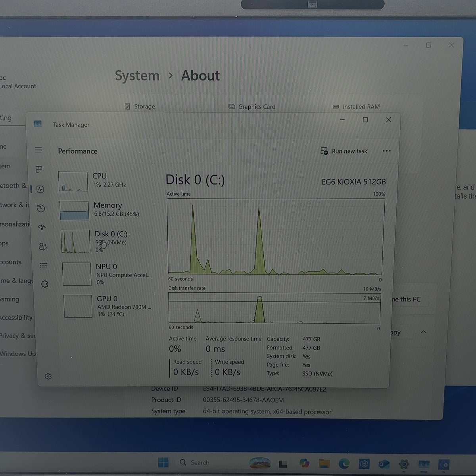
Task: Open the Services page in Task Manager
Action: (44, 284)
